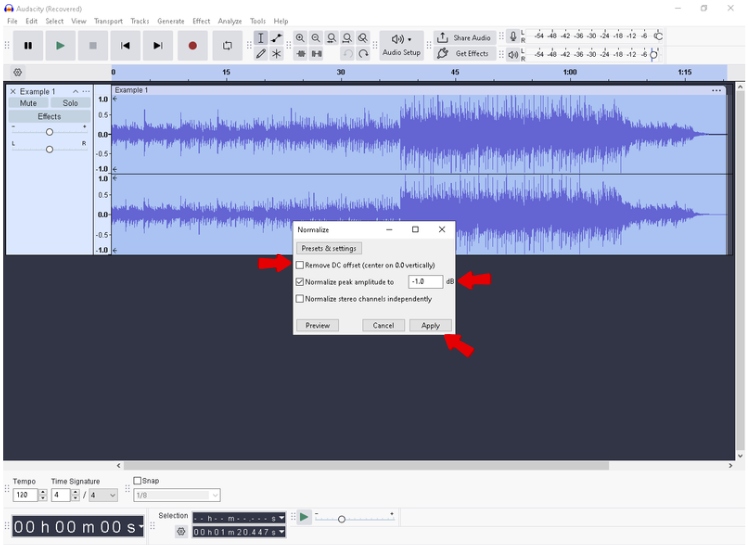The width and height of the screenshot is (748, 545).
Task: Expand the selection end time format dropdown
Action: coord(280,532)
